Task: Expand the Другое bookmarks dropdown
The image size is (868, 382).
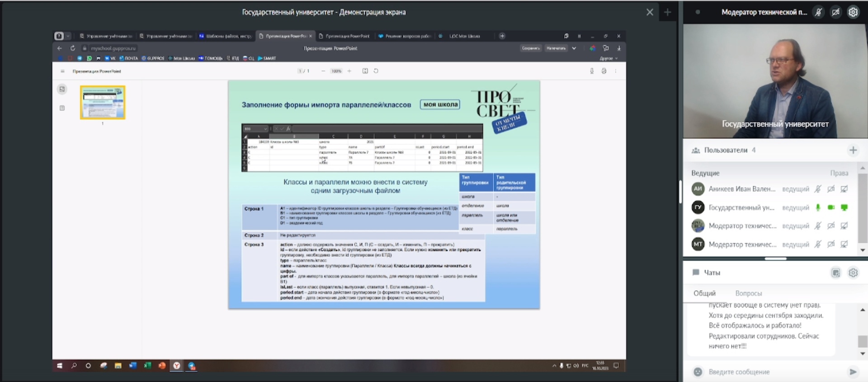Action: click(609, 58)
